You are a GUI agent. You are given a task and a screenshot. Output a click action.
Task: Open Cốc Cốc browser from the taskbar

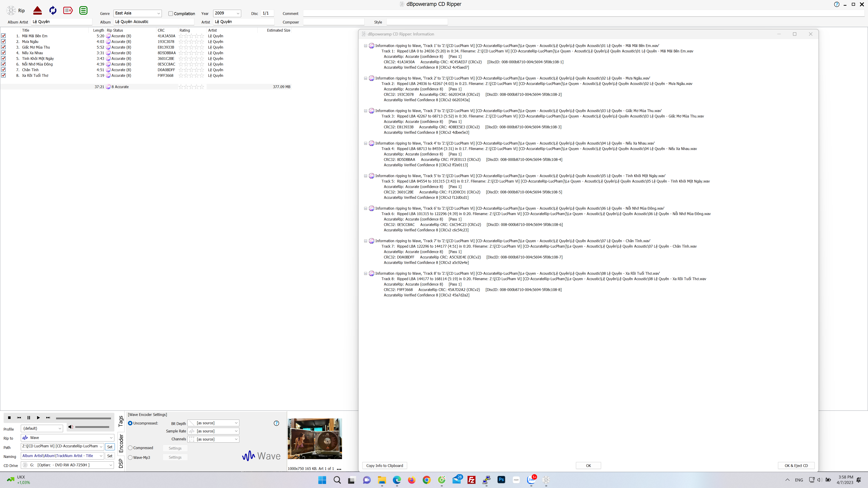pos(441,480)
